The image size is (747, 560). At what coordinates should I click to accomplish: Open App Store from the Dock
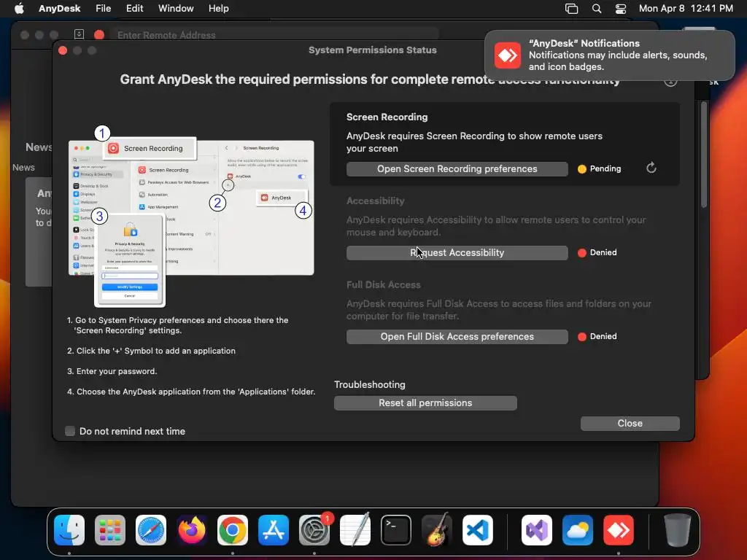274,529
